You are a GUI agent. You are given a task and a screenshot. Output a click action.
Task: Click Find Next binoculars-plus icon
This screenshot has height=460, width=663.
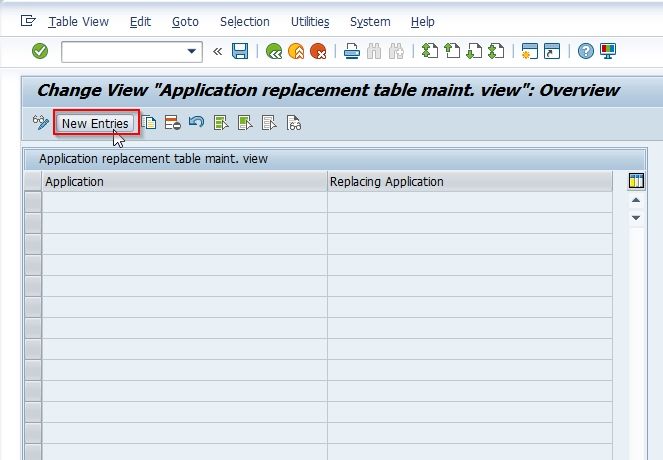[396, 52]
